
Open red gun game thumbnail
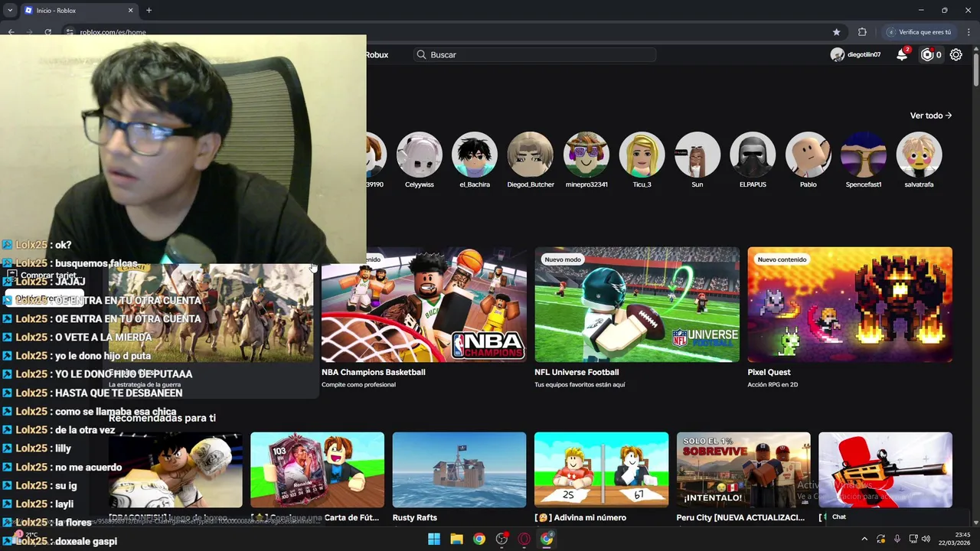(885, 470)
